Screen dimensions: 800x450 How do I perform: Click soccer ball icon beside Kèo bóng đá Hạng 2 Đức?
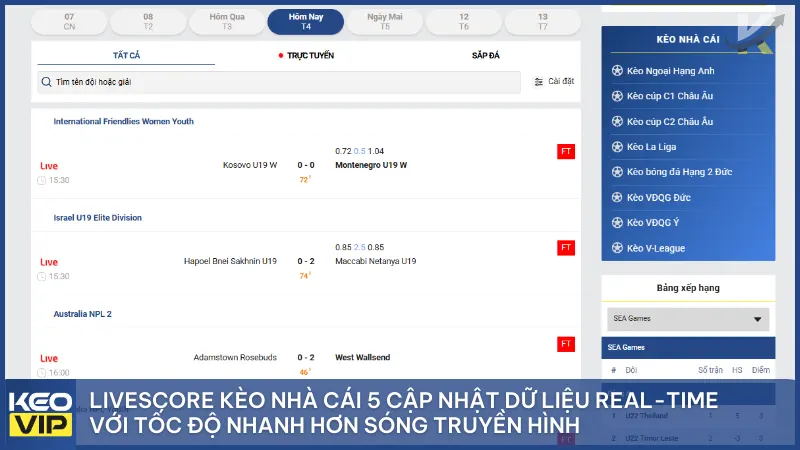pos(617,172)
